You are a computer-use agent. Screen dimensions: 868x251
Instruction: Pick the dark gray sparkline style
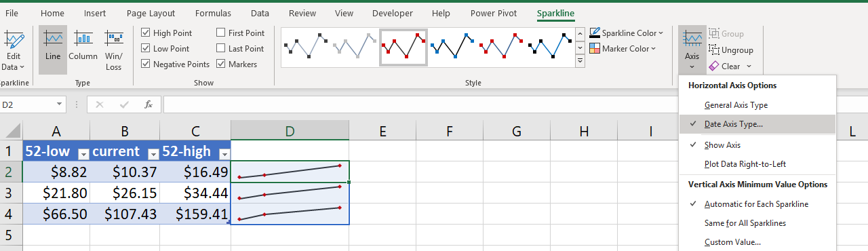pyautogui.click(x=306, y=47)
